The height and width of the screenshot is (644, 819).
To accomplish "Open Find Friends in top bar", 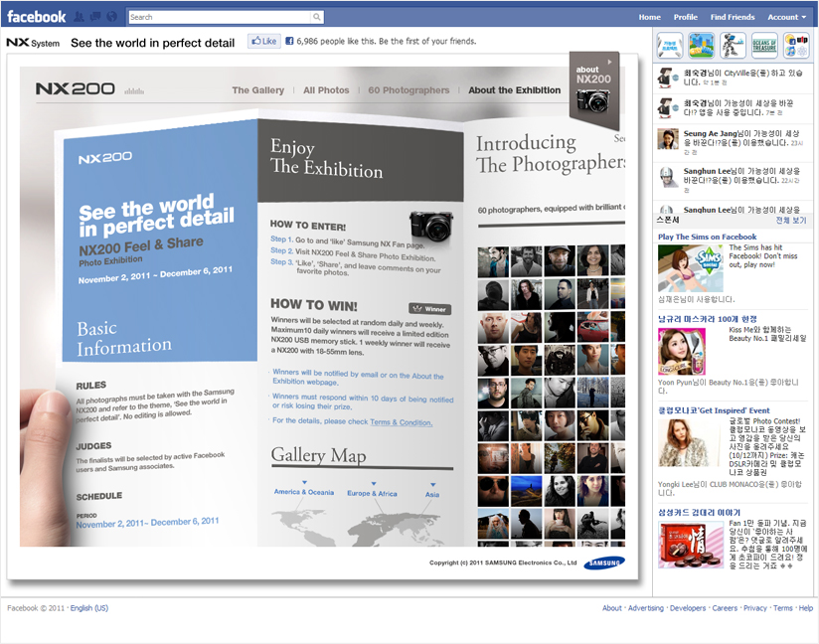I will 733,17.
